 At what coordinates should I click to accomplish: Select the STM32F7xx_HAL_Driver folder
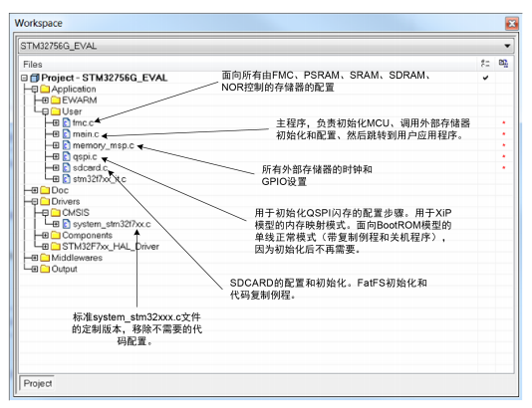111,247
